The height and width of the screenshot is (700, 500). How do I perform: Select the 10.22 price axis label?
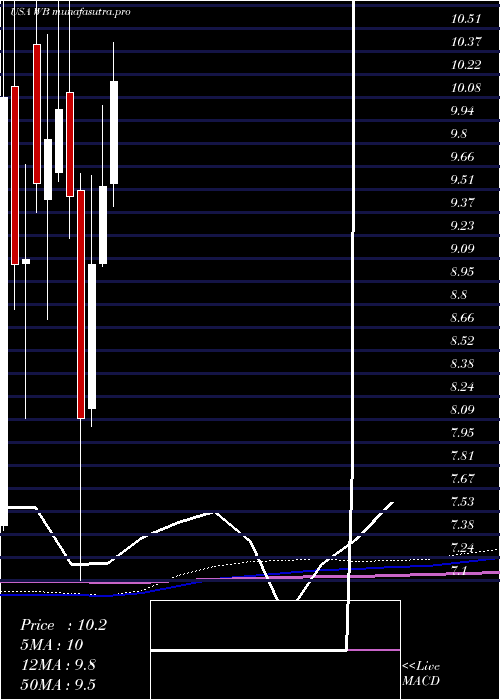466,65
